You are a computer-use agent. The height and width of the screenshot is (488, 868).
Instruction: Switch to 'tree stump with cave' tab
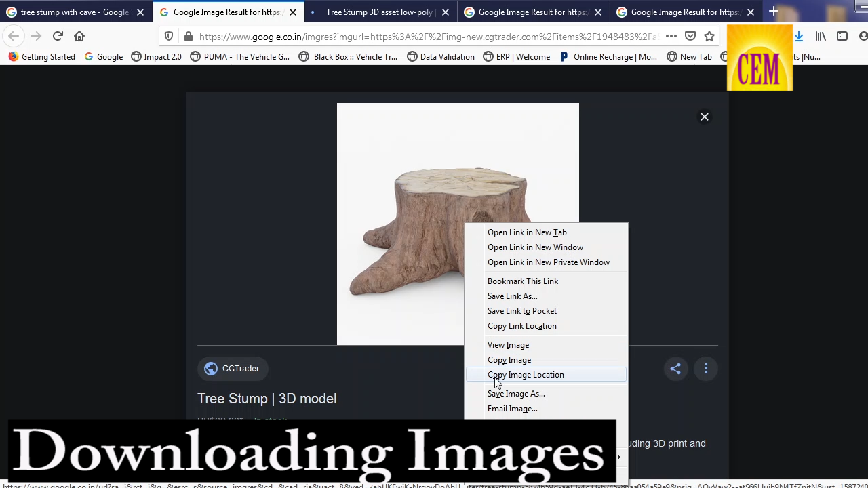tap(76, 12)
